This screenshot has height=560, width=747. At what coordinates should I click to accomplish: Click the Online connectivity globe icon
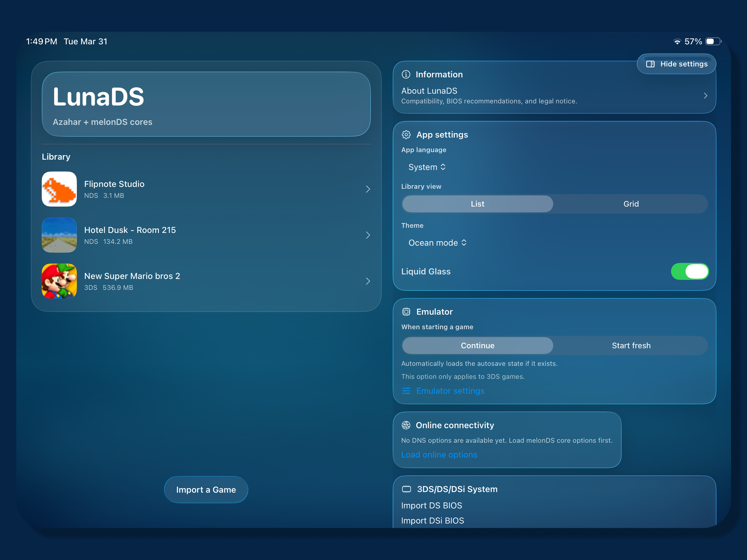(406, 425)
